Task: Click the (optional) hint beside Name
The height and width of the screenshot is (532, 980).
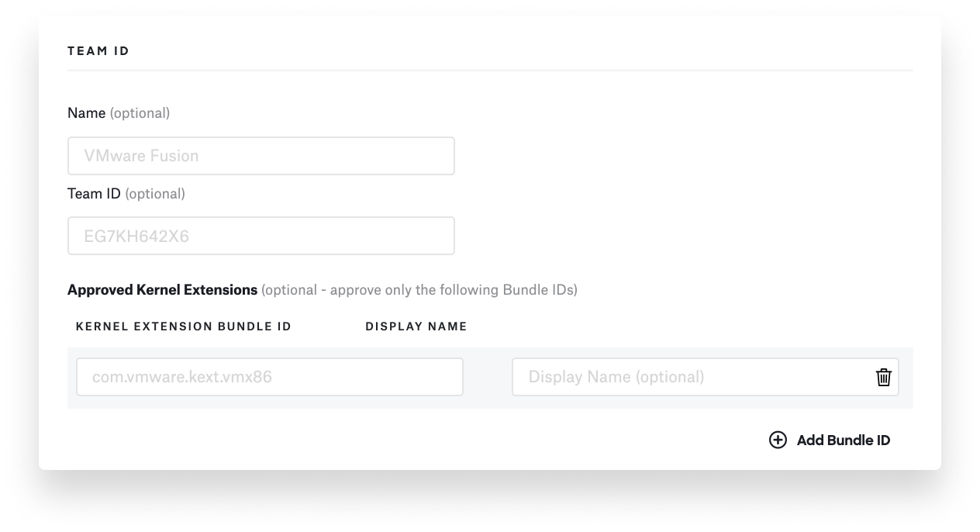Action: 140,113
